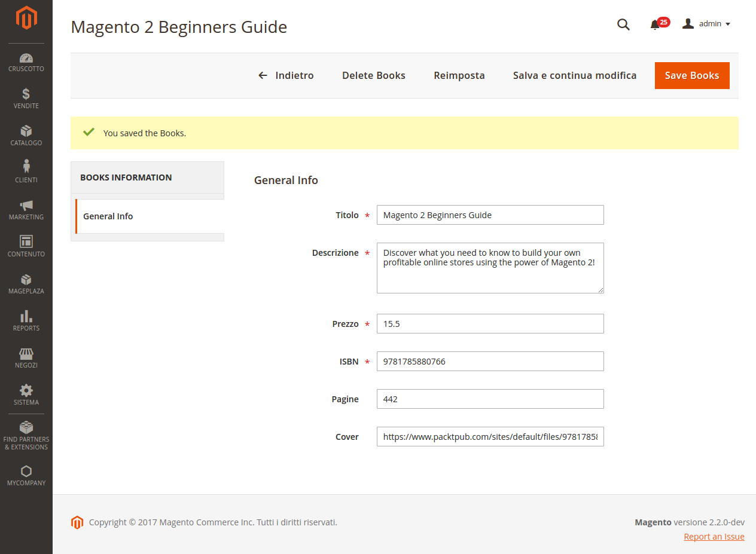
Task: Click 'Magento versione 2.2.0-dev' text
Action: coord(690,522)
